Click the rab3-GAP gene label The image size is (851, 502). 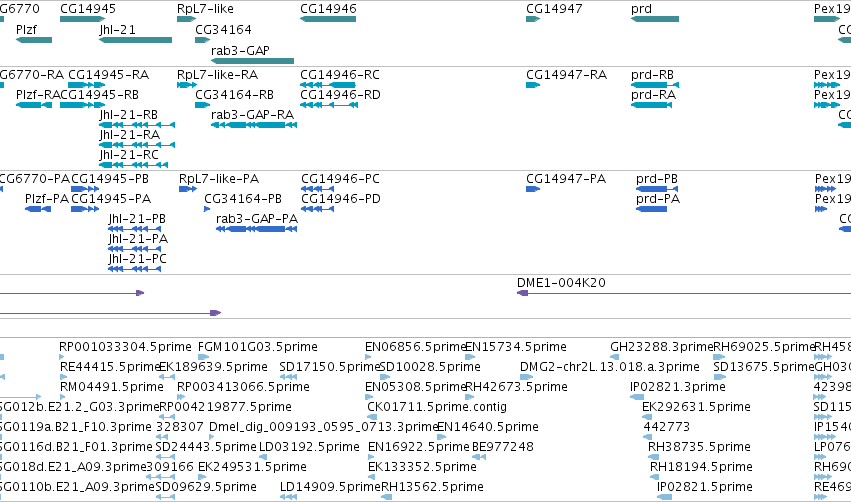[x=240, y=50]
